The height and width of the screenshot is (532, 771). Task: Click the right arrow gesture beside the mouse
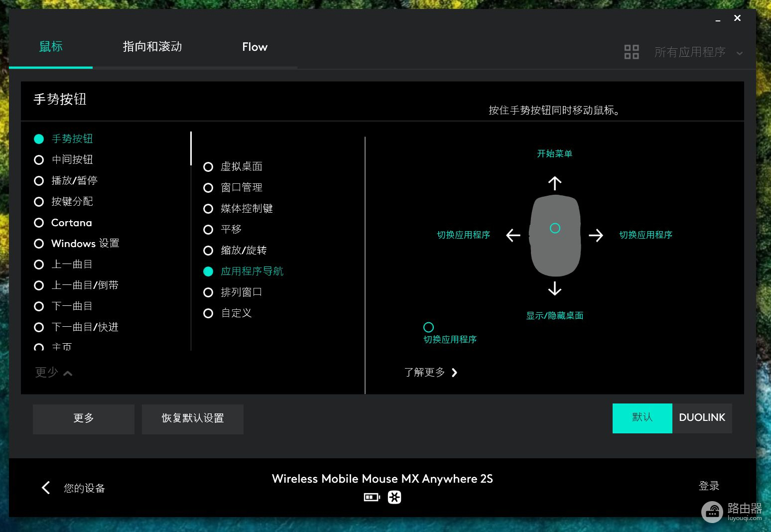(596, 235)
